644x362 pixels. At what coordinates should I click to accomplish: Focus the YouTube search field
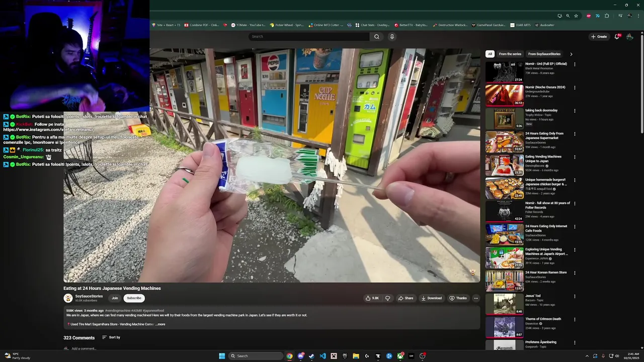(308, 36)
